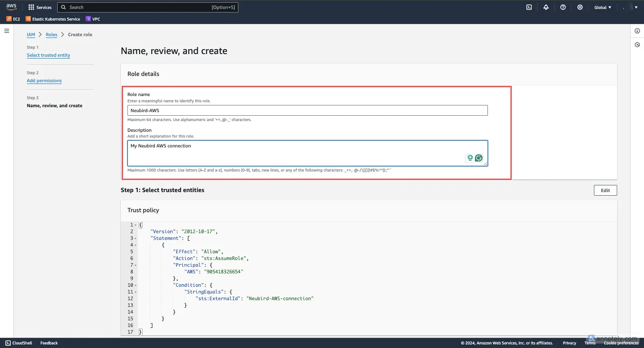Click the lightbulb suggestion icon in Description
This screenshot has height=348, width=644.
coord(470,158)
